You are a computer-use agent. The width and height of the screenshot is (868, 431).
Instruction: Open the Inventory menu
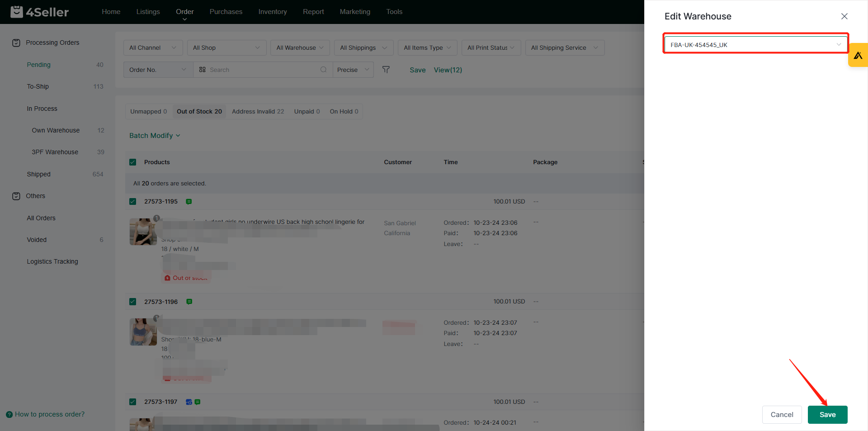pos(272,12)
